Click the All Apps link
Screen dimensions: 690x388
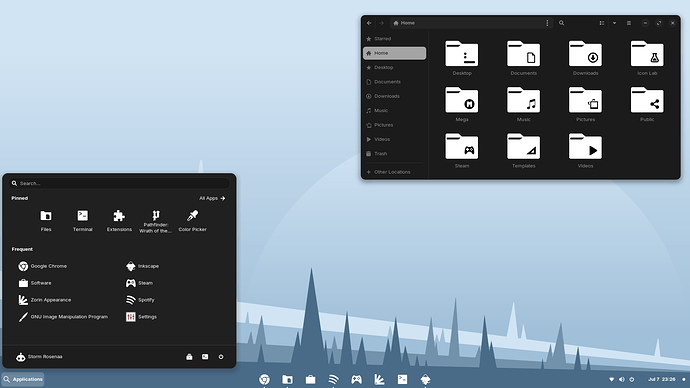212,198
